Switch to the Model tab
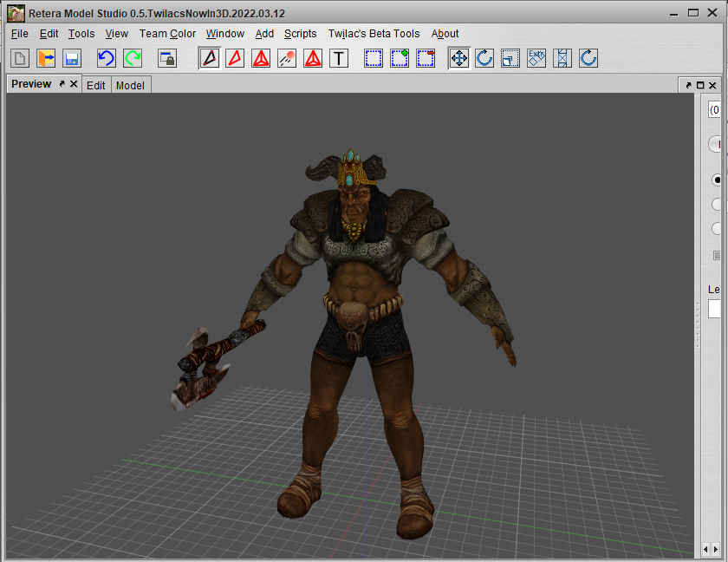728x562 pixels. [x=130, y=85]
